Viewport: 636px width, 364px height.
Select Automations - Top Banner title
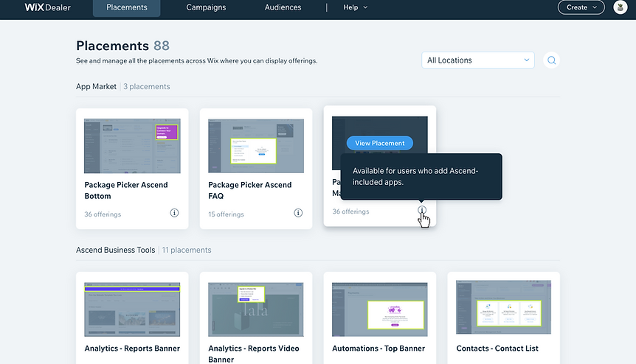pyautogui.click(x=379, y=349)
